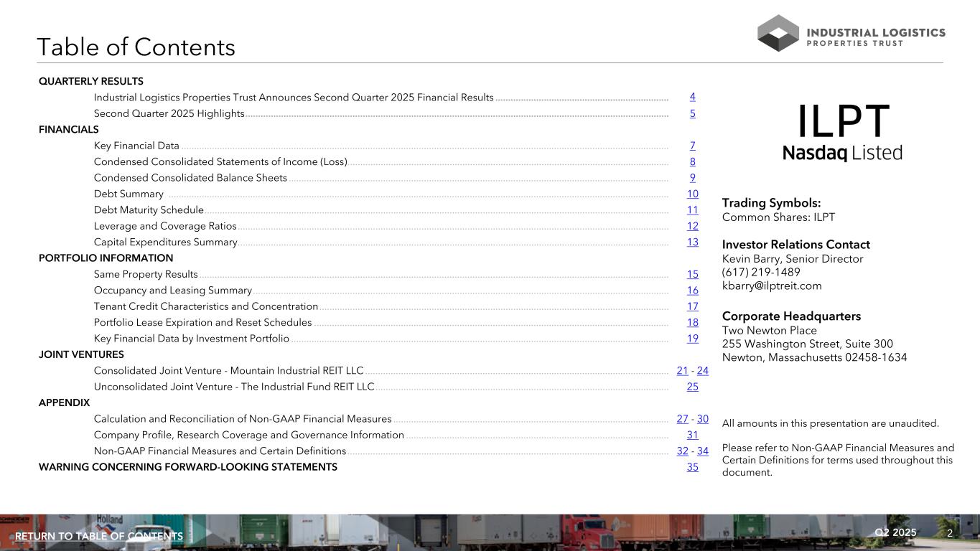980x551 pixels.
Task: Click the ILPT Nasdaq Listed logo
Action: click(842, 132)
